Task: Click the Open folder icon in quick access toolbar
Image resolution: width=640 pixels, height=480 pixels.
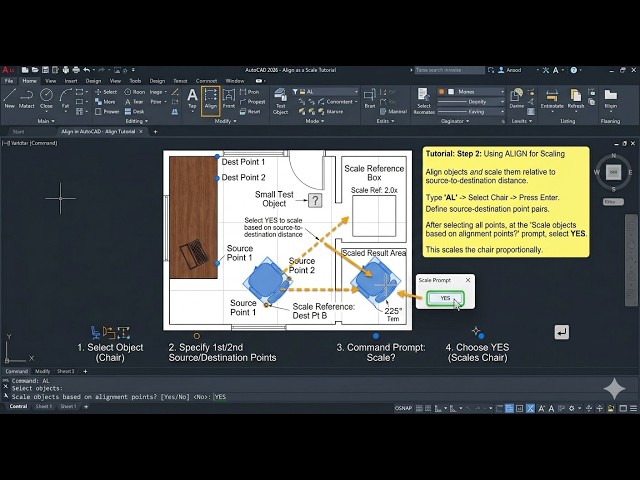Action: click(35, 70)
